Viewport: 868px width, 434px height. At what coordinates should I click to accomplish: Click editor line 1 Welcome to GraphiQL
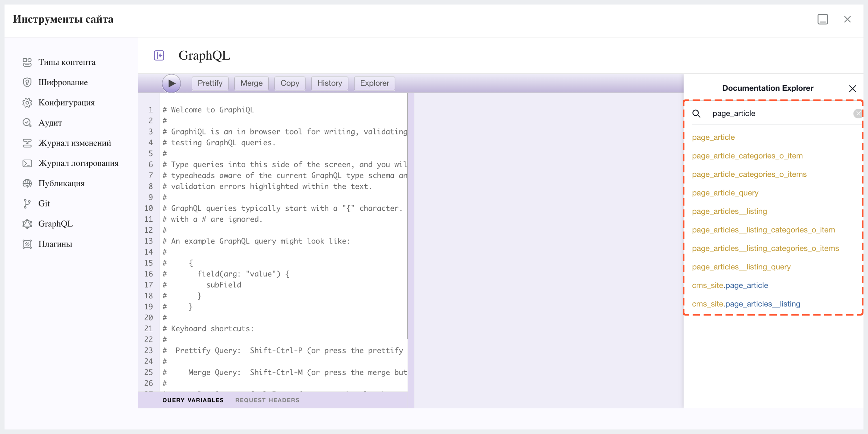coord(208,110)
